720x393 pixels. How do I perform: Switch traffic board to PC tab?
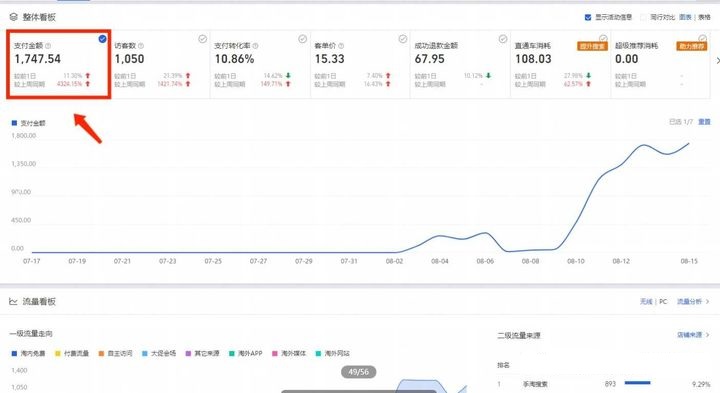[663, 302]
